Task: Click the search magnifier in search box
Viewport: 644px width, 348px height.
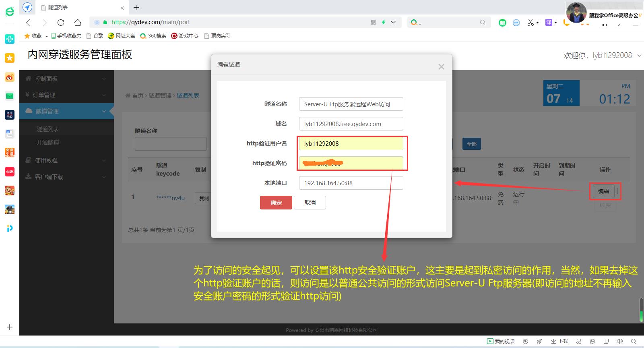Action: (x=483, y=22)
